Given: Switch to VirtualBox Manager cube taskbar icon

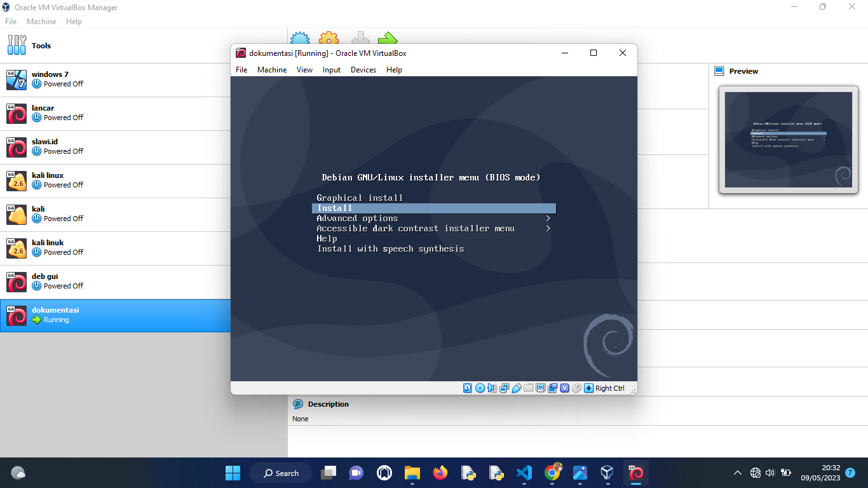Looking at the screenshot, I should coord(607,473).
